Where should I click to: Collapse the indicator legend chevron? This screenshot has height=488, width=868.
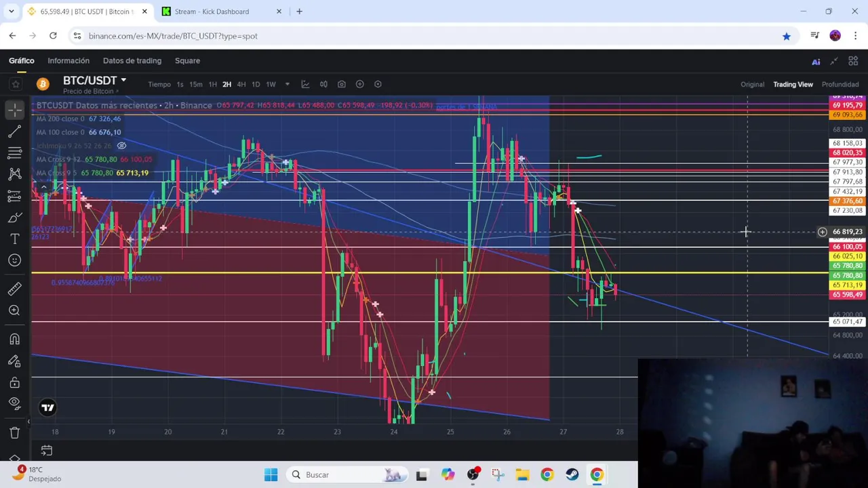pyautogui.click(x=43, y=187)
